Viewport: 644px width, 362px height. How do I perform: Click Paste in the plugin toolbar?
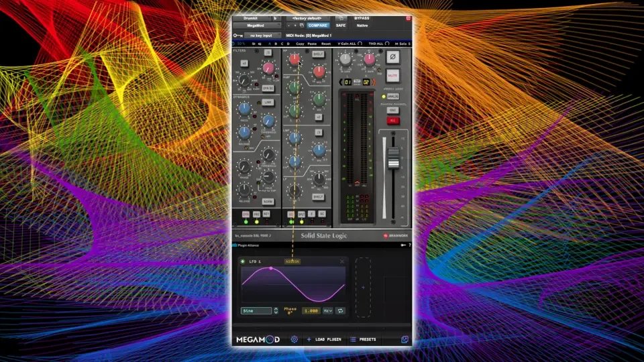pos(312,44)
